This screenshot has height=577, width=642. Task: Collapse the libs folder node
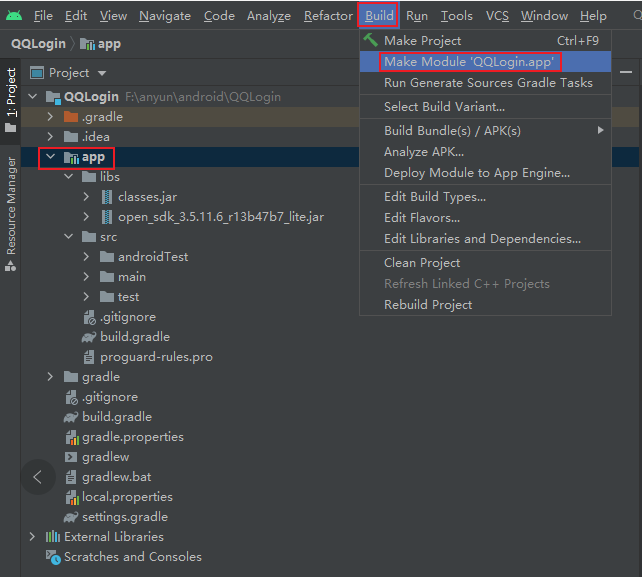pyautogui.click(x=68, y=177)
